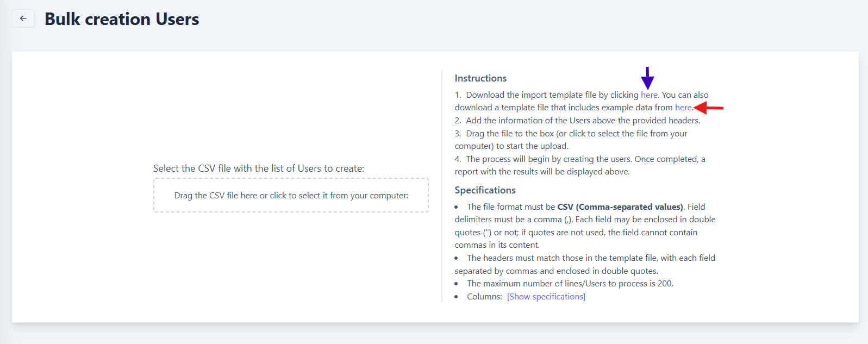Click the blue downward arrow annotation
The image size is (868, 344).
(647, 78)
